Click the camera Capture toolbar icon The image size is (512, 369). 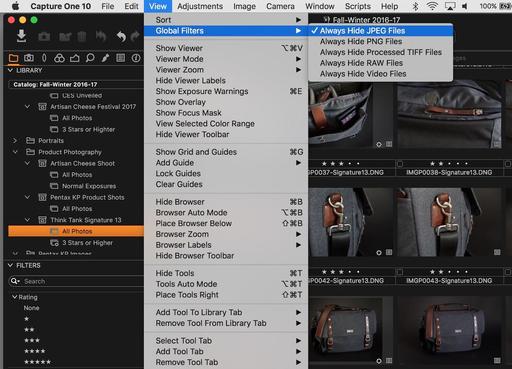(x=44, y=36)
